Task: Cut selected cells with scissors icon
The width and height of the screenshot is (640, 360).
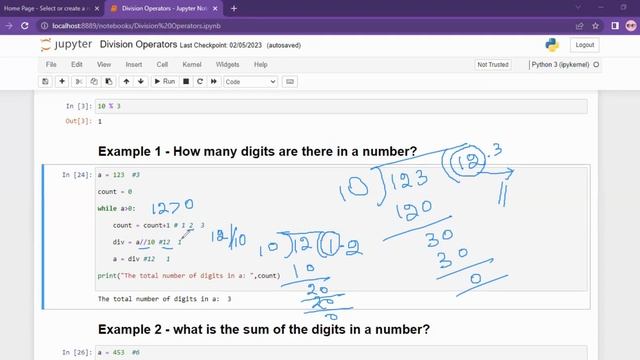Action: click(x=79, y=82)
